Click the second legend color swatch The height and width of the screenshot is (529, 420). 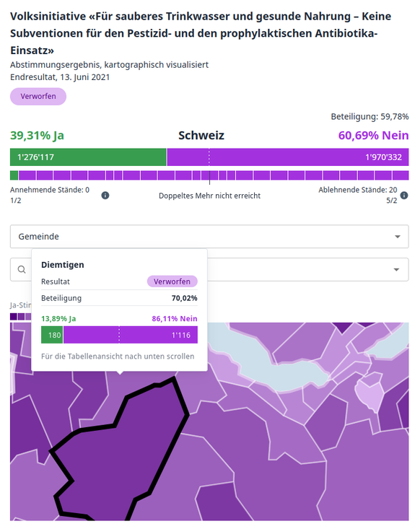coord(21,316)
